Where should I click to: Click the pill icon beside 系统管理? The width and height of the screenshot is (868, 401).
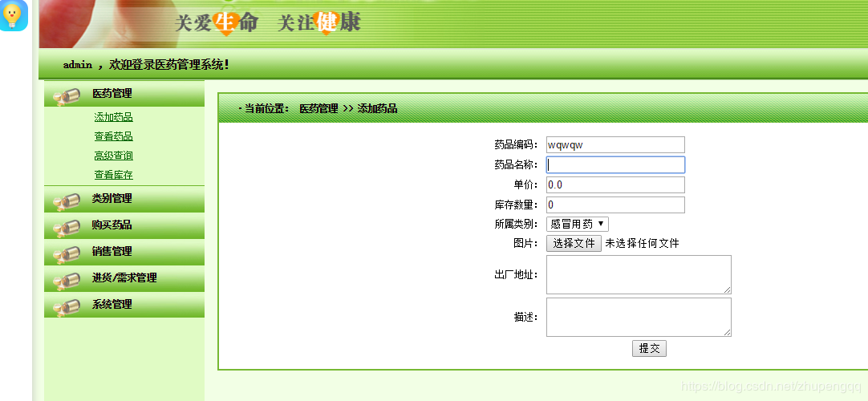pos(67,307)
